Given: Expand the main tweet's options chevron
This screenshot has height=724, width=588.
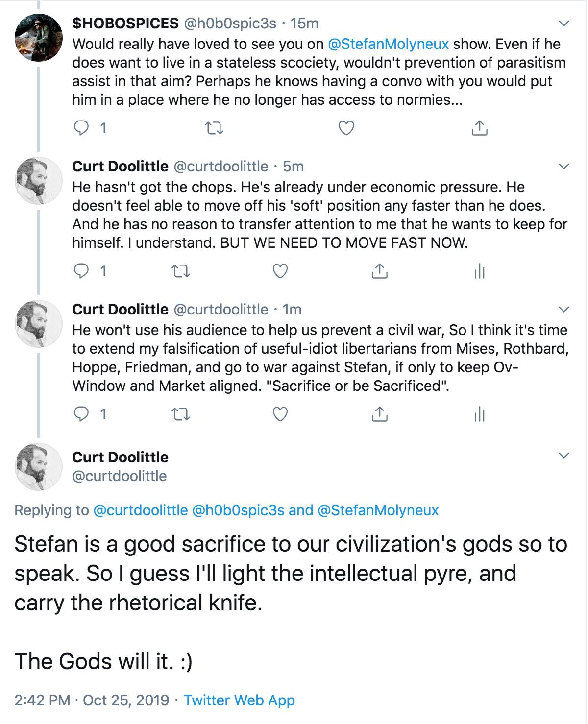Looking at the screenshot, I should click(564, 456).
